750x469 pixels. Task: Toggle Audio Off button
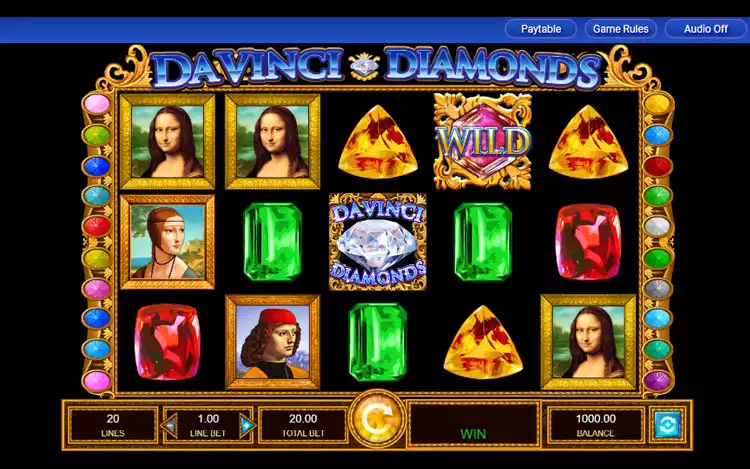(705, 29)
